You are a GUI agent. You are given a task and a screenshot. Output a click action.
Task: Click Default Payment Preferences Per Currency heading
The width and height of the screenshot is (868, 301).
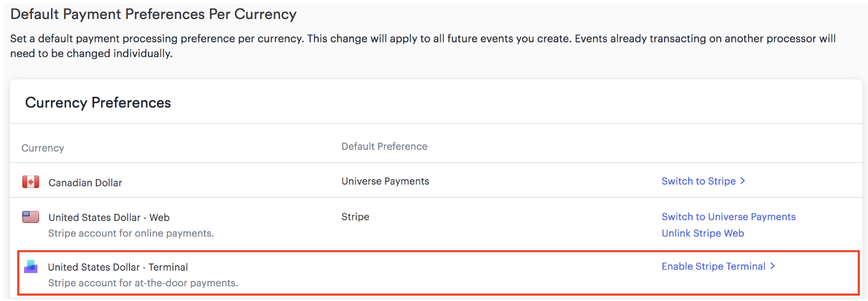153,15
